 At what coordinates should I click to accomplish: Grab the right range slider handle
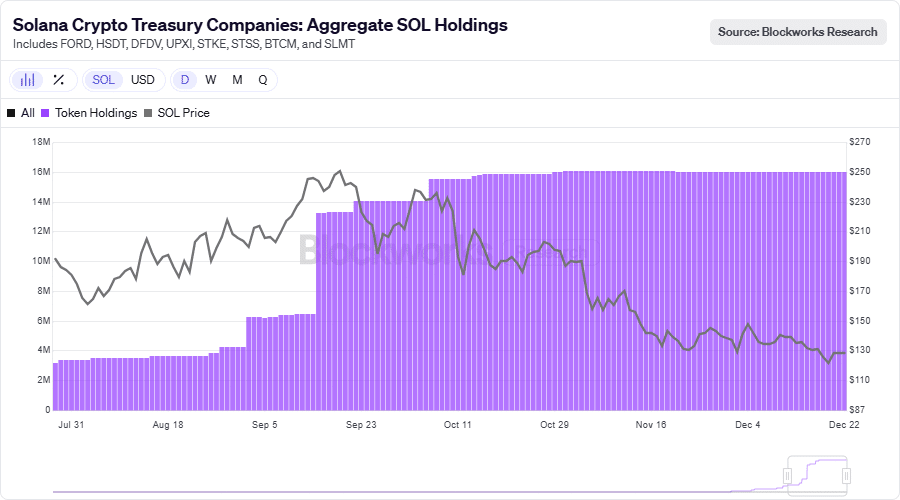pos(846,476)
